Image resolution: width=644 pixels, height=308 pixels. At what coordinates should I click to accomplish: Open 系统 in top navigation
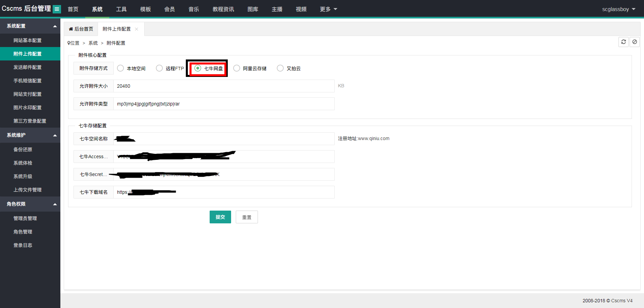point(97,9)
